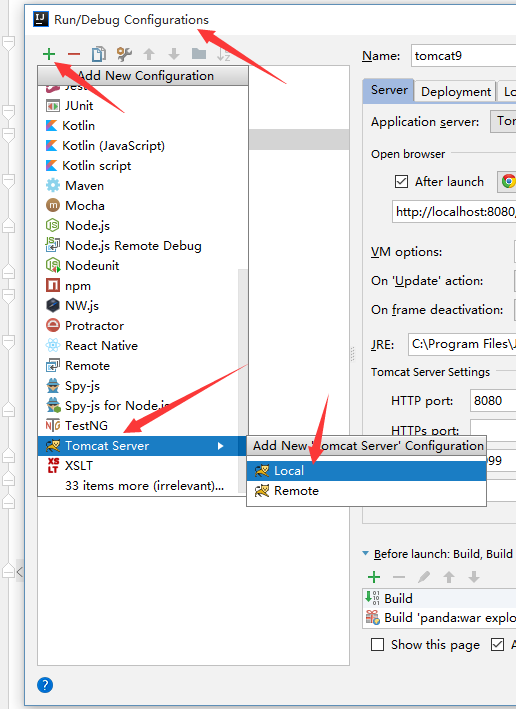Screen dimensions: 516x709
Task: Toggle the After launch checkbox
Action: coord(401,181)
